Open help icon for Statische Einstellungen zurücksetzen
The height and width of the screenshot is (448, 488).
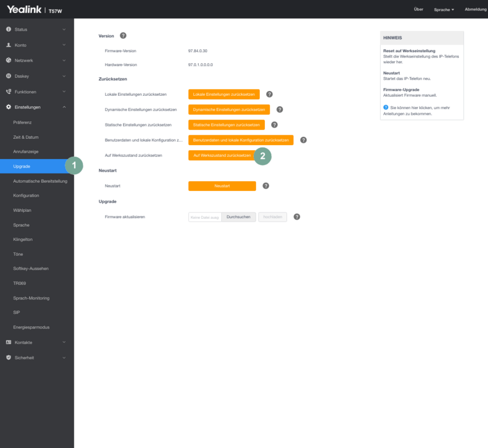274,125
